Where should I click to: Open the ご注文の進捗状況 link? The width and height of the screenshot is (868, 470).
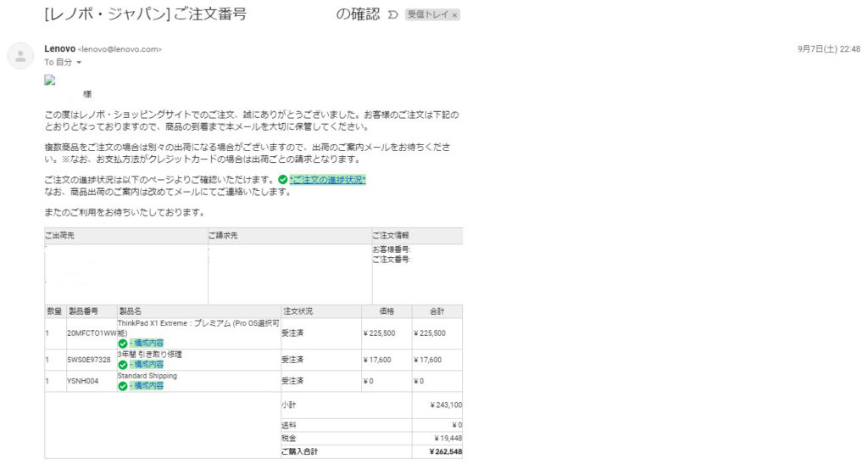(328, 180)
